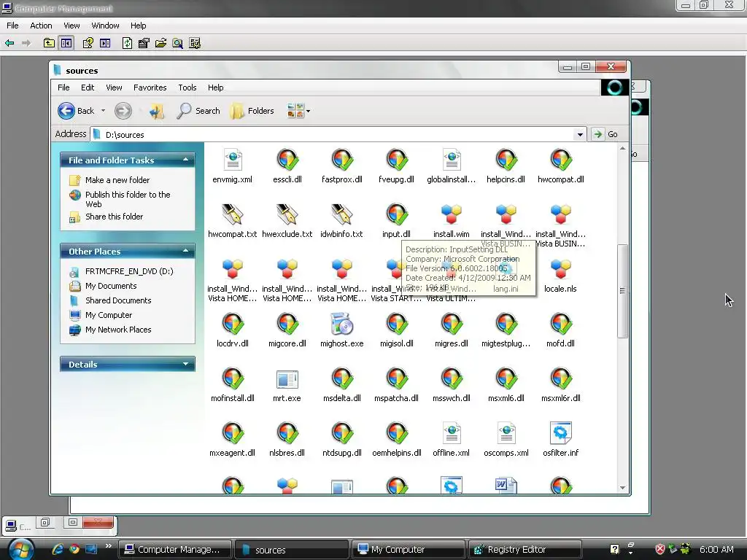This screenshot has height=560, width=747.
Task: Click the Up folder icon in Explorer toolbar
Action: click(156, 111)
